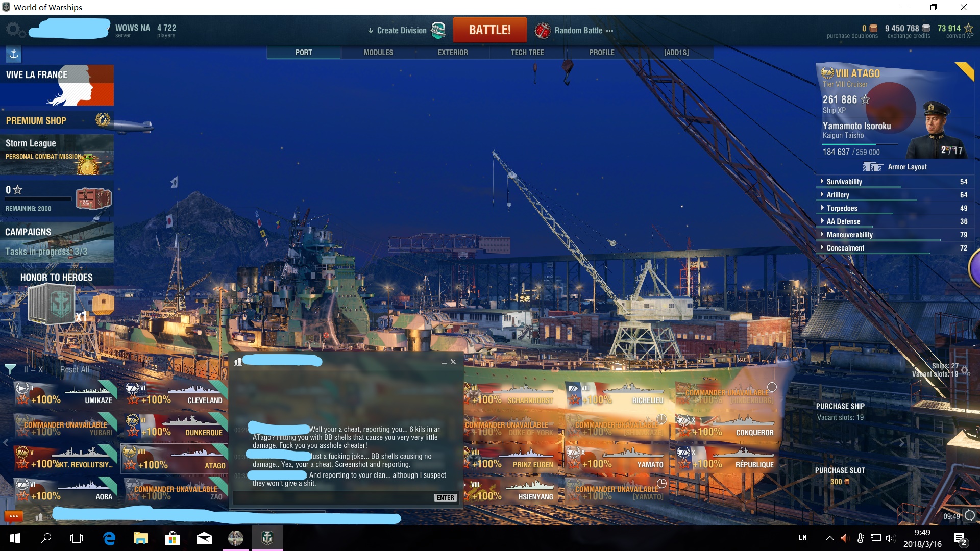The height and width of the screenshot is (551, 980).
Task: Switch to MODULES tab
Action: [378, 53]
